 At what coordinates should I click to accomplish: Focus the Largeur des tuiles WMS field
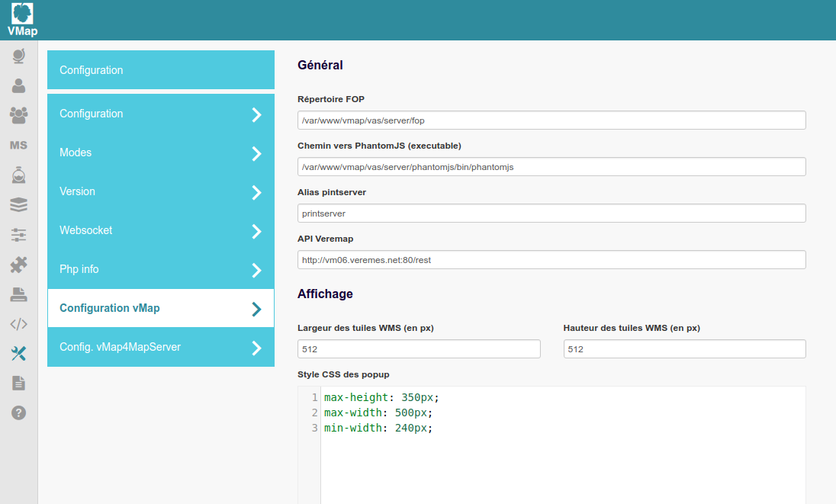tap(419, 349)
